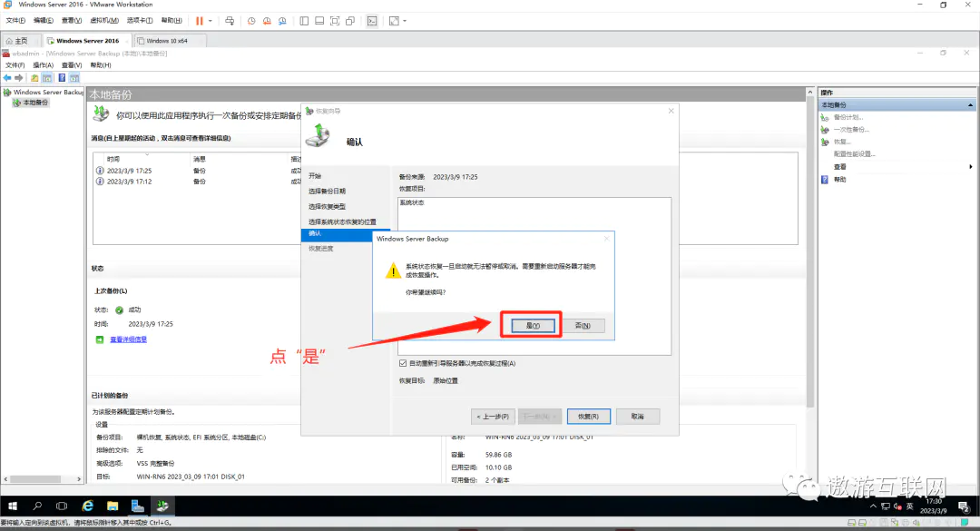The width and height of the screenshot is (980, 531).
Task: Click the 选择备份日期 wizard step
Action: click(327, 191)
